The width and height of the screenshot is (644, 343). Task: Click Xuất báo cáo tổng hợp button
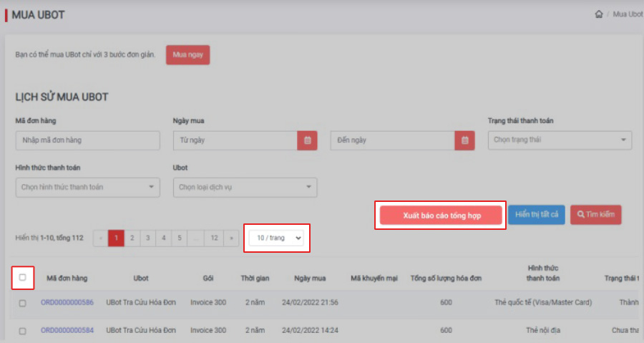coord(441,216)
